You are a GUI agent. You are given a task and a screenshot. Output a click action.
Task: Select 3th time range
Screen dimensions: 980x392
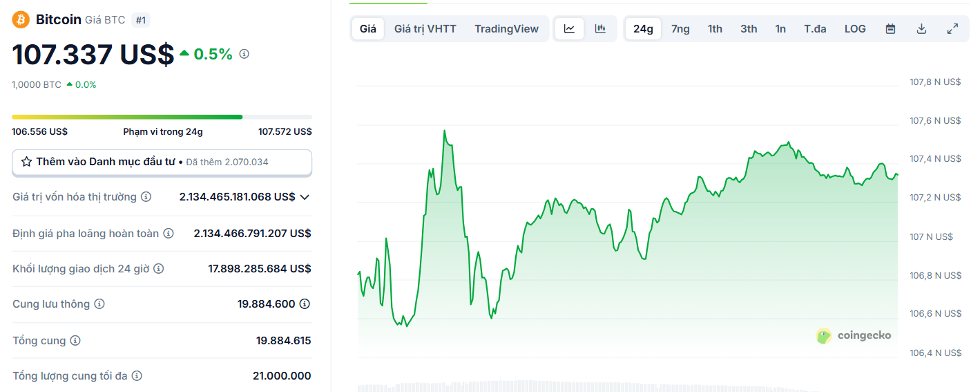pyautogui.click(x=749, y=29)
